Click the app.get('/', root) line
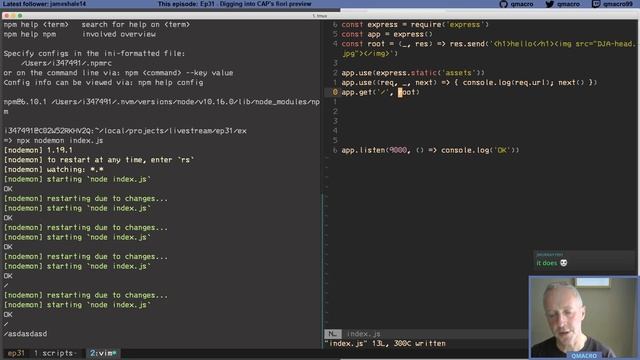 pyautogui.click(x=380, y=92)
